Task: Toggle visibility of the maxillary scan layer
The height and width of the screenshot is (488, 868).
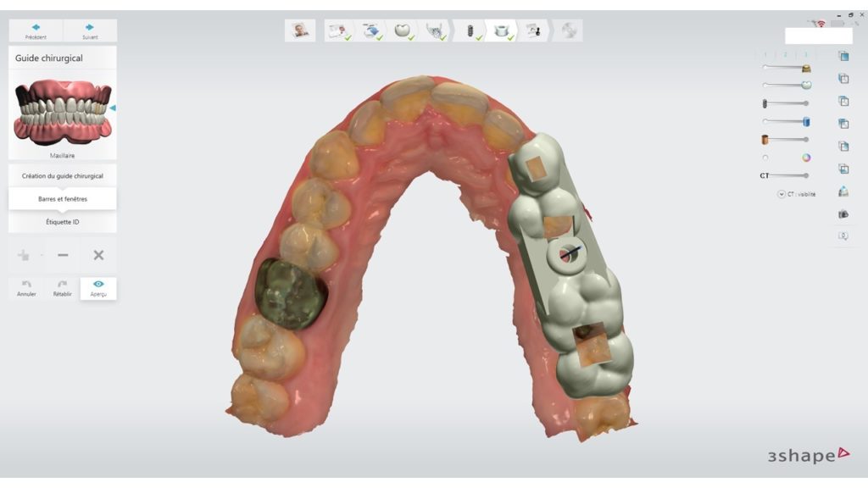Action: pyautogui.click(x=806, y=85)
